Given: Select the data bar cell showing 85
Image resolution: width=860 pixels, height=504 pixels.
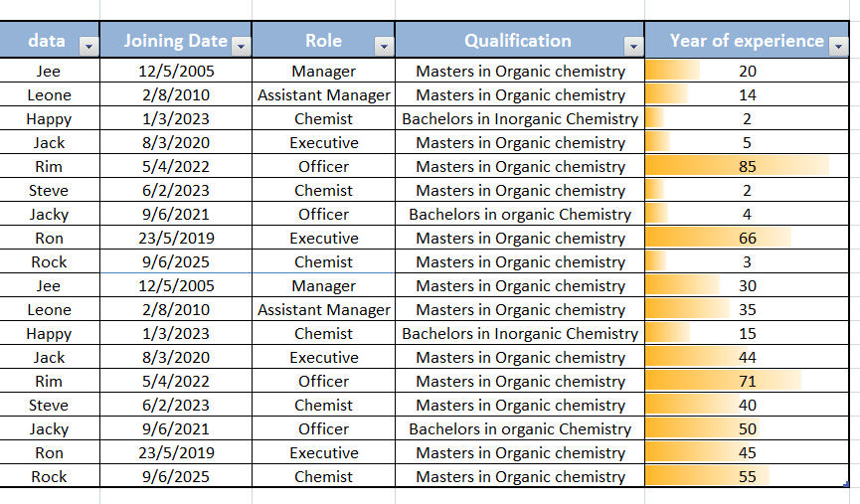Looking at the screenshot, I should (x=748, y=167).
